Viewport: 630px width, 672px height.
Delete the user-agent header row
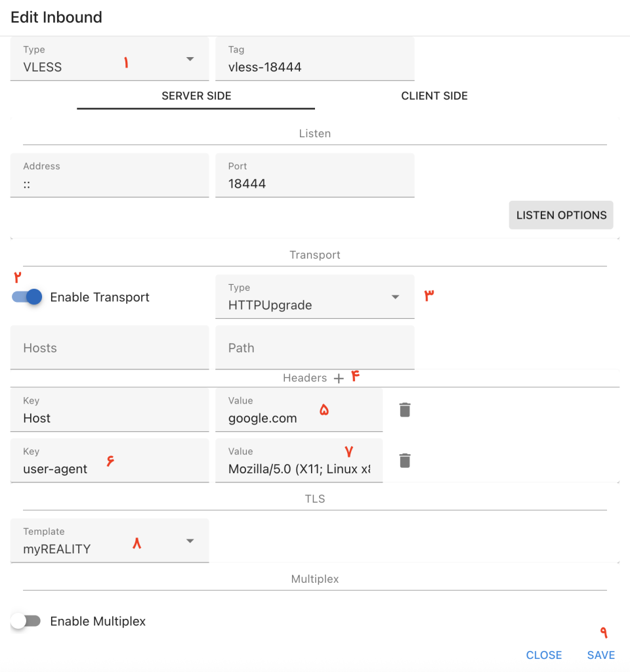pos(405,461)
